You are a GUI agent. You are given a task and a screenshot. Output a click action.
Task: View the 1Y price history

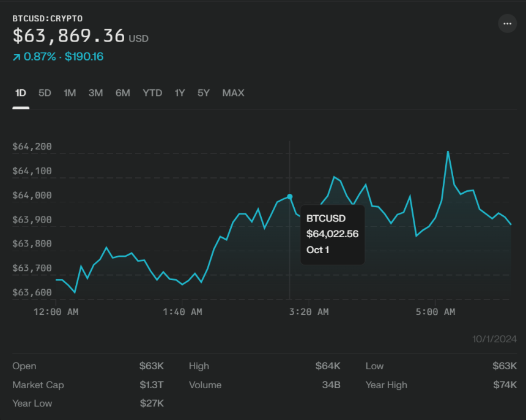(x=180, y=93)
